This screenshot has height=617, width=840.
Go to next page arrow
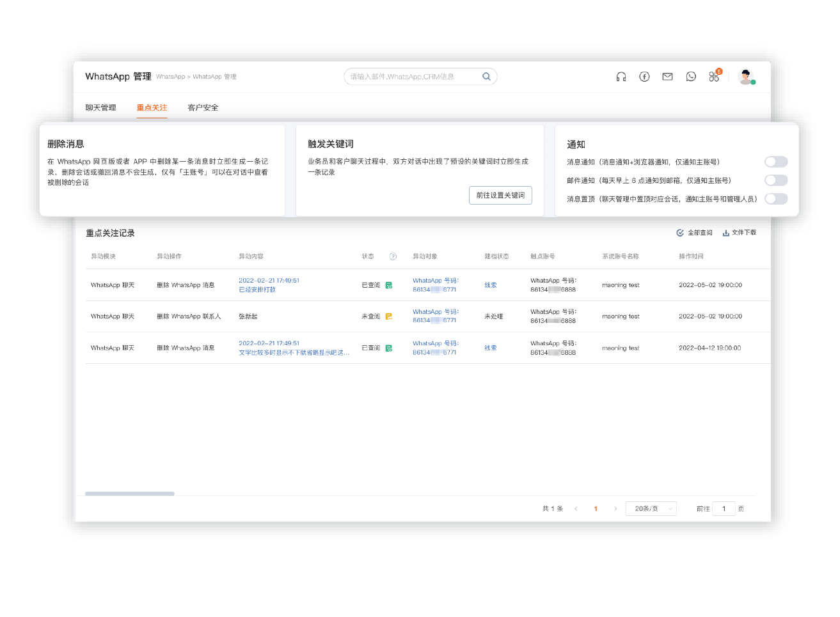point(615,509)
